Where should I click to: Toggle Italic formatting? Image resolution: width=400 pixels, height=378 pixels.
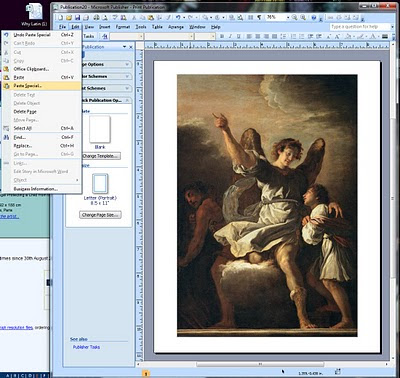point(230,36)
